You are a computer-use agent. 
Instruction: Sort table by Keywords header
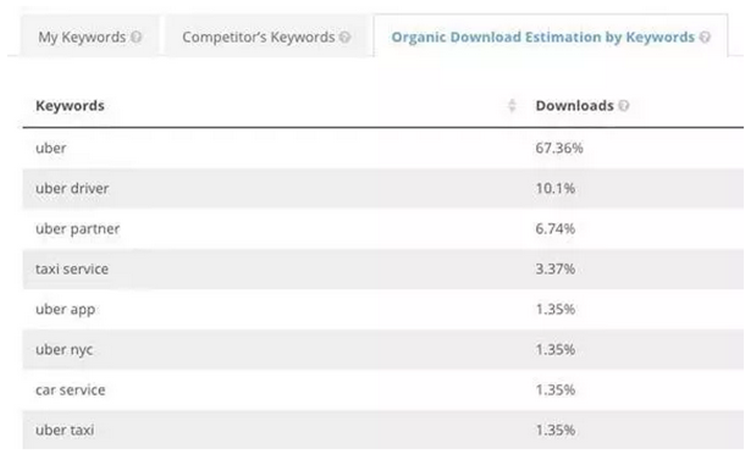click(70, 106)
